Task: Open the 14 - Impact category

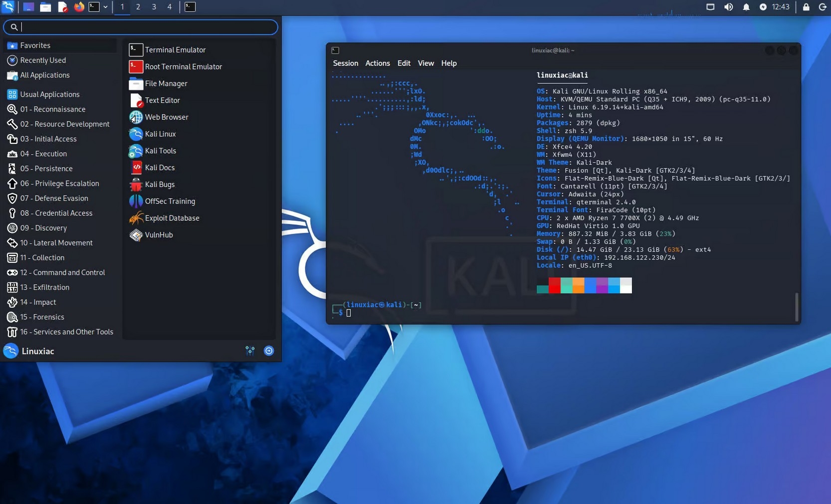Action: click(x=60, y=302)
